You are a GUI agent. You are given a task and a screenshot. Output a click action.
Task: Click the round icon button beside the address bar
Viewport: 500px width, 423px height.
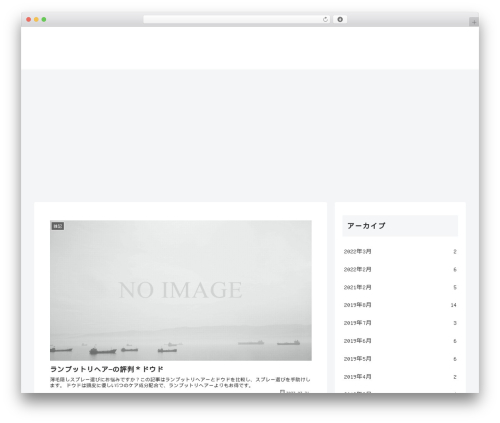[340, 20]
